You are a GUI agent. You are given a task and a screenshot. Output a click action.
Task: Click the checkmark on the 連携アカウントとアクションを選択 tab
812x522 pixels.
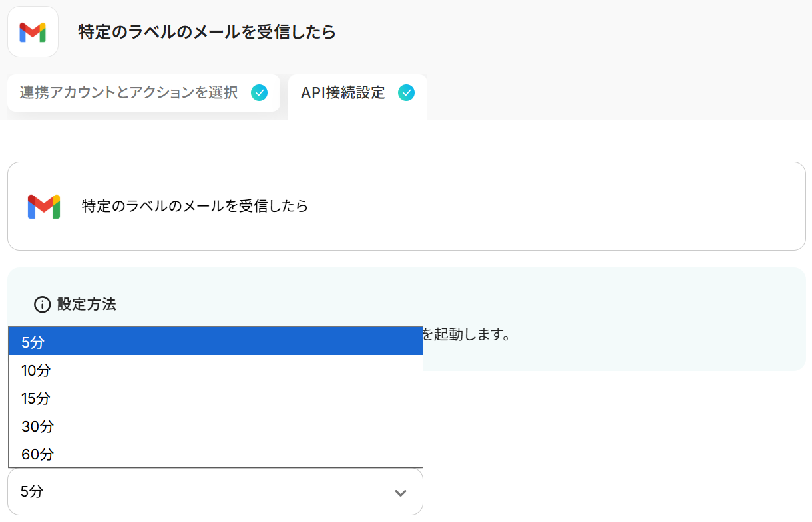point(259,93)
